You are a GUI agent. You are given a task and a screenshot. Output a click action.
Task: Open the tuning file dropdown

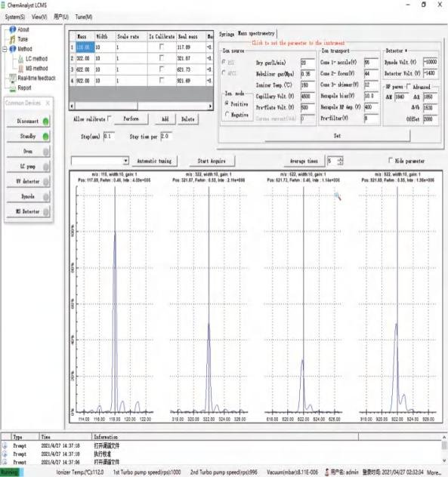tap(125, 161)
